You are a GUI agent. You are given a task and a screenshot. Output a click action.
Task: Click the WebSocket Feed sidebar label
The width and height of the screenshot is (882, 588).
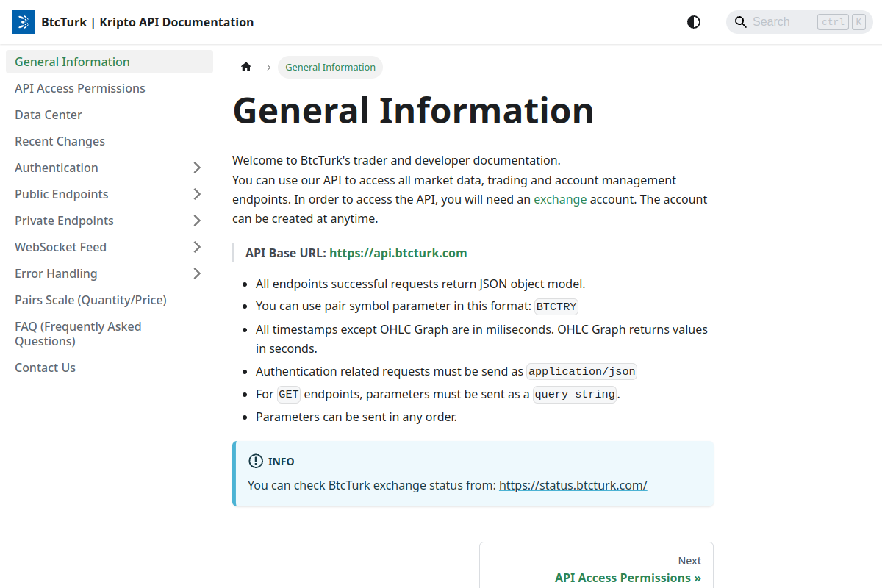pos(60,247)
